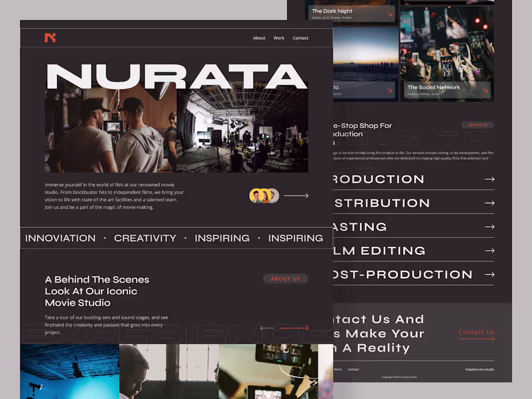Click the Nurata logo mark

50,38
